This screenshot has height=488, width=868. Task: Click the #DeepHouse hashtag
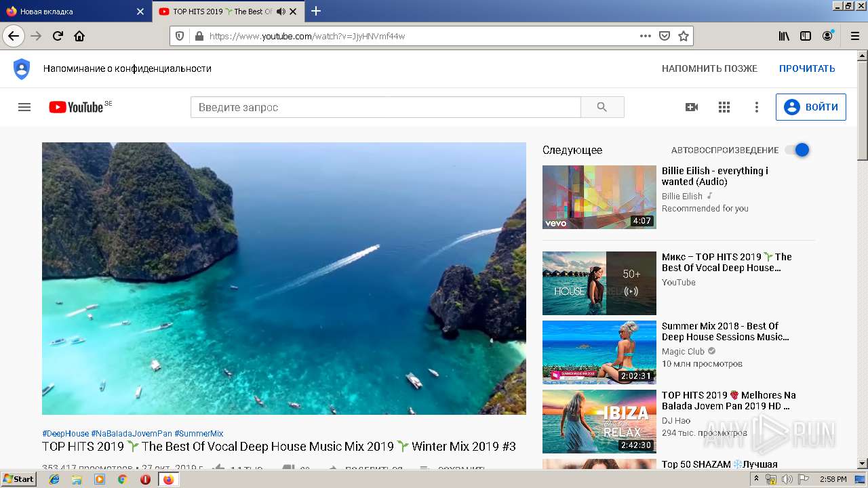tap(65, 434)
